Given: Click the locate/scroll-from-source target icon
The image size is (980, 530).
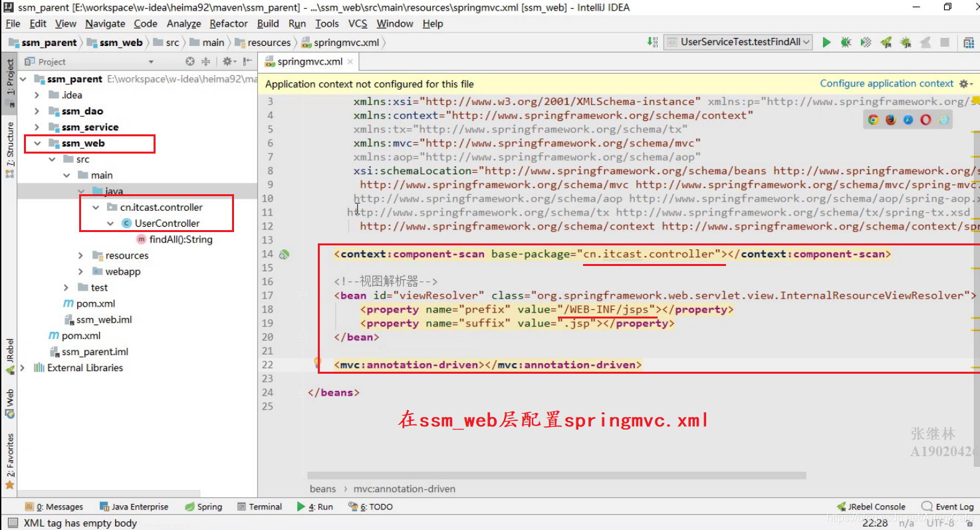Looking at the screenshot, I should 190,61.
